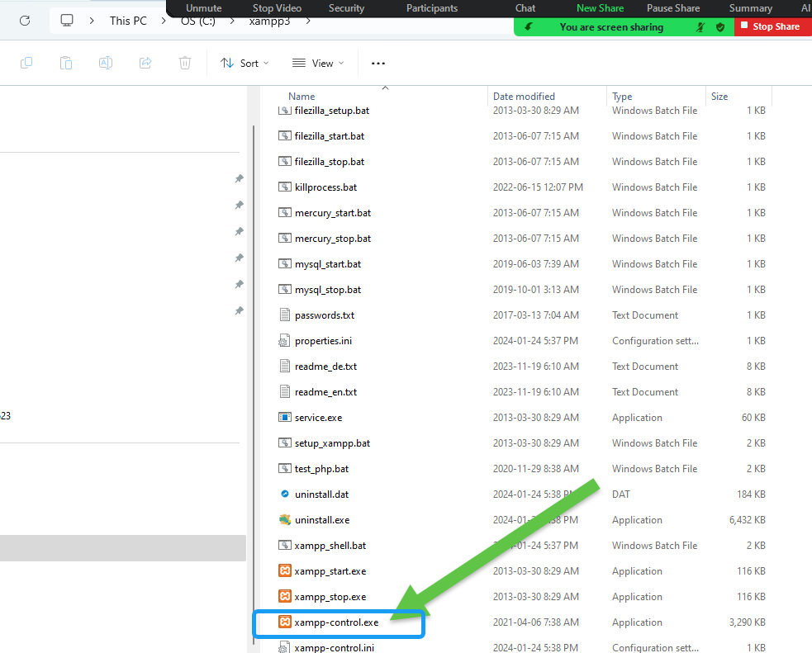Select the filezilla_setup.bat file name
This screenshot has height=653, width=812.
pos(331,111)
